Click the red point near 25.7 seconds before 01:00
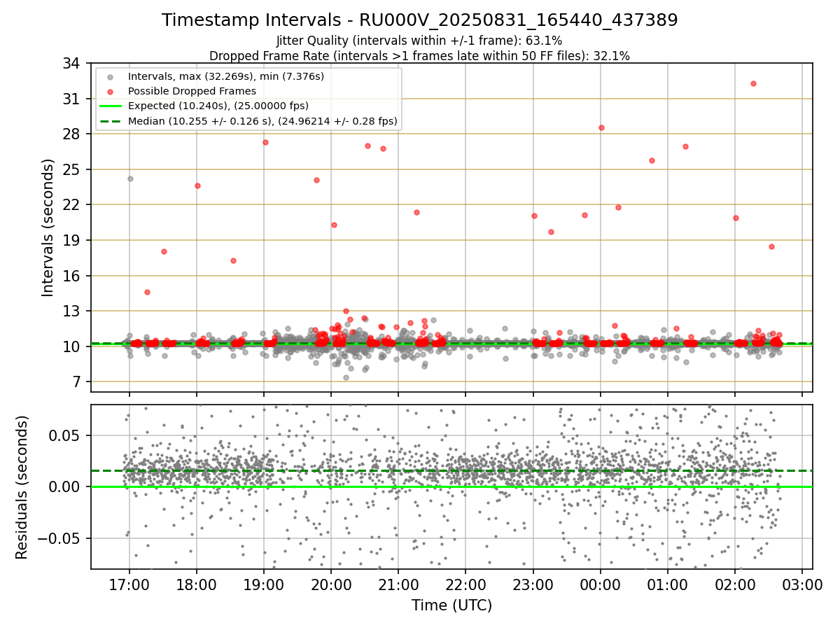This screenshot has width=840, height=630. pyautogui.click(x=652, y=160)
